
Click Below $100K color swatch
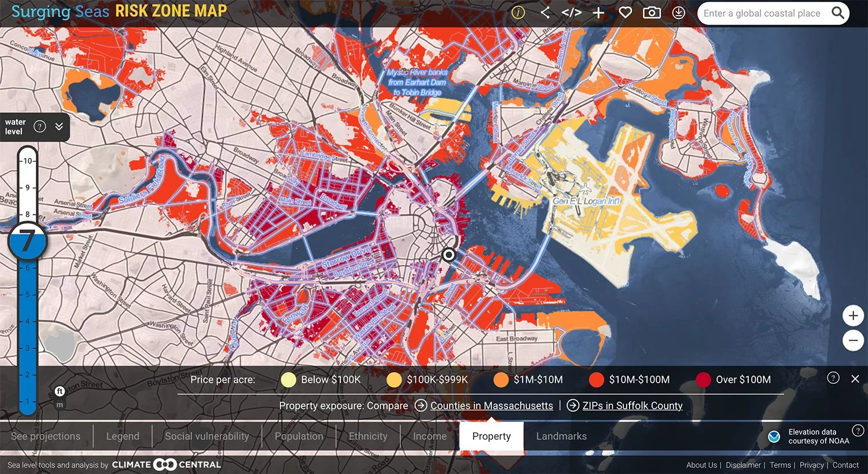coord(288,380)
